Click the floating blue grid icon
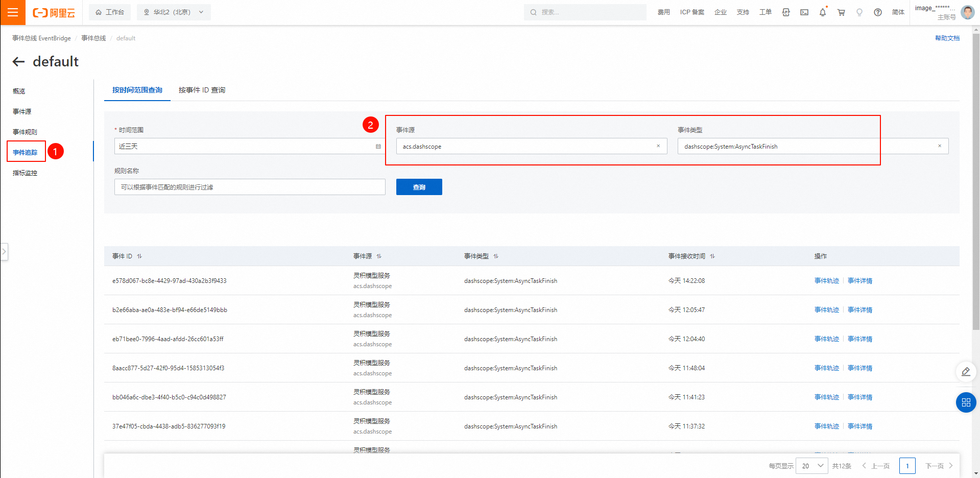The width and height of the screenshot is (980, 478). pyautogui.click(x=966, y=402)
